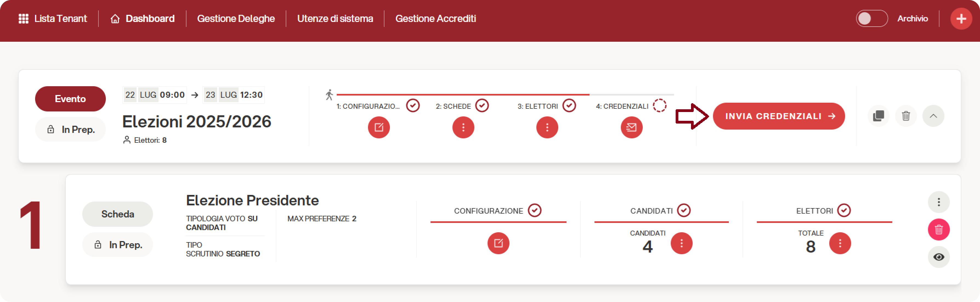Delete the Elezione Presidente ballot
Image resolution: width=980 pixels, height=302 pixels.
click(939, 230)
